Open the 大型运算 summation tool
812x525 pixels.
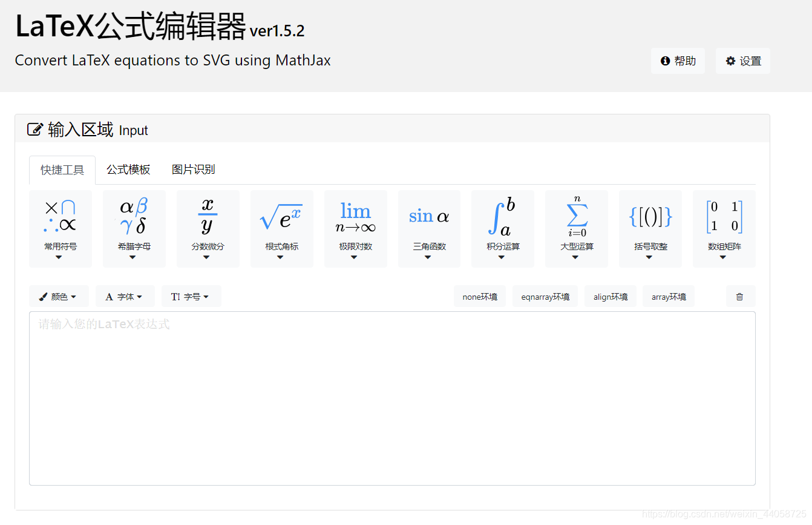[x=577, y=229]
